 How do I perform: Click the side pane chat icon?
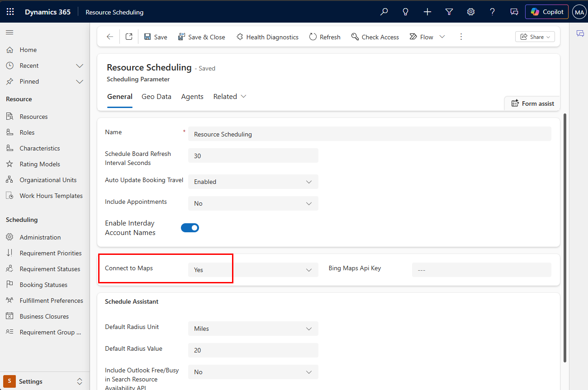[x=580, y=33]
